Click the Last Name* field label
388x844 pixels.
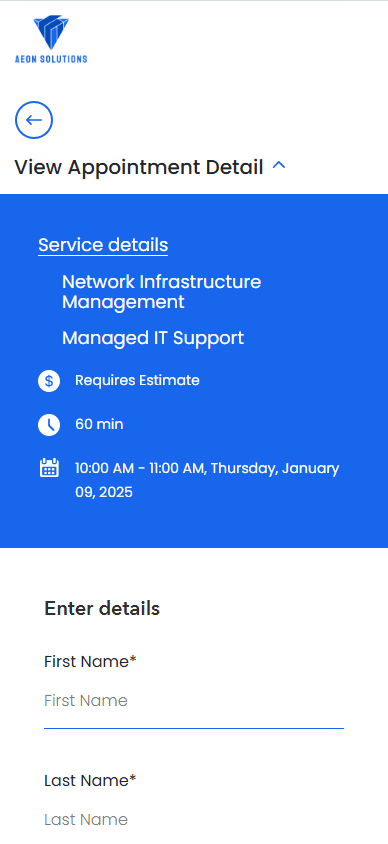click(x=90, y=780)
